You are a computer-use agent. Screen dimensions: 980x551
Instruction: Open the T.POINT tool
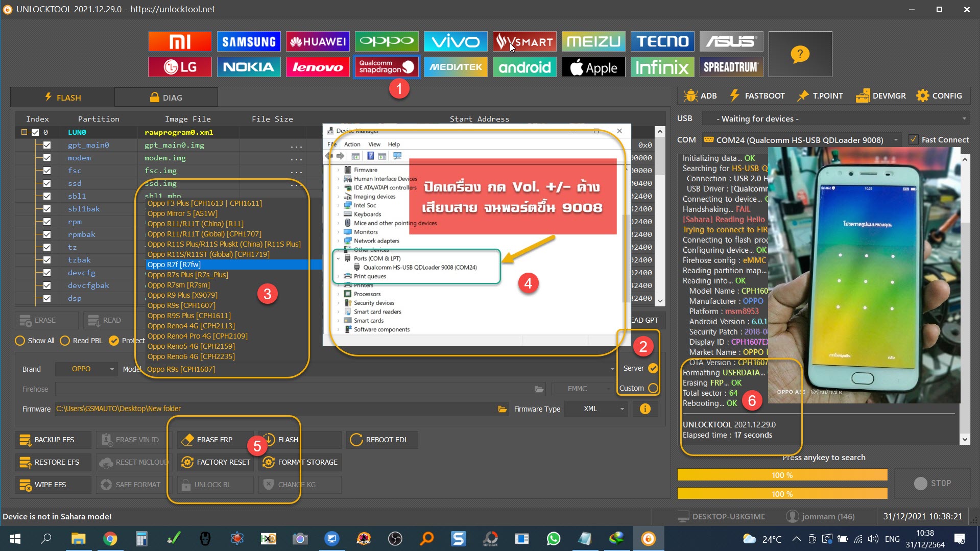point(820,96)
